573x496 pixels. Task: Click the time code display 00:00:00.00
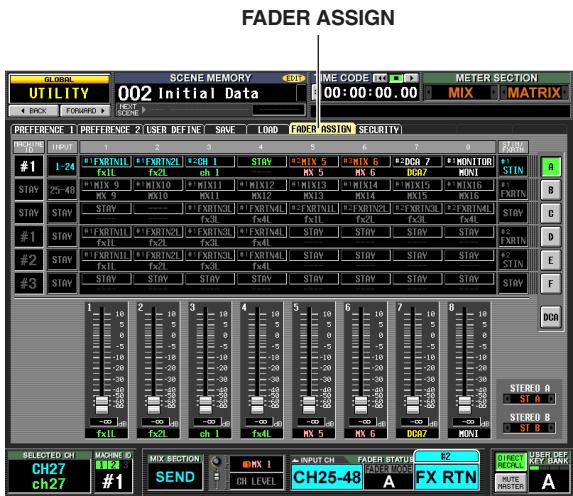[370, 93]
